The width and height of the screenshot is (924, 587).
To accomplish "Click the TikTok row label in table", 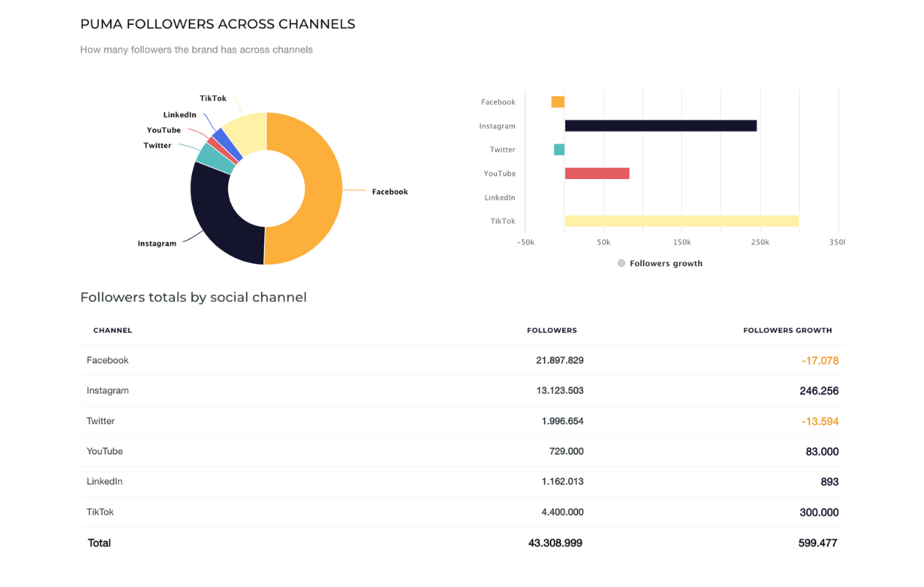I will click(x=100, y=512).
